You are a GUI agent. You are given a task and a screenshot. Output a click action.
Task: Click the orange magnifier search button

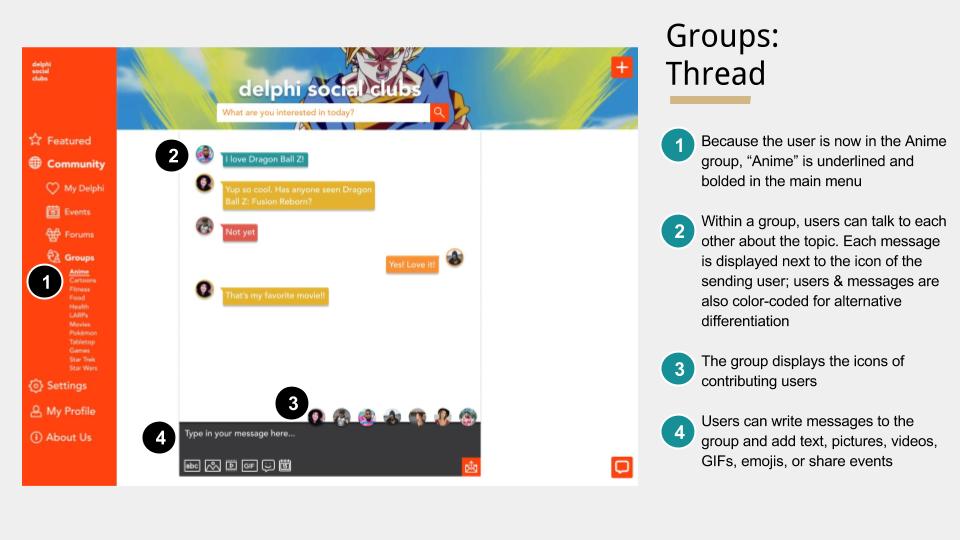pyautogui.click(x=439, y=112)
